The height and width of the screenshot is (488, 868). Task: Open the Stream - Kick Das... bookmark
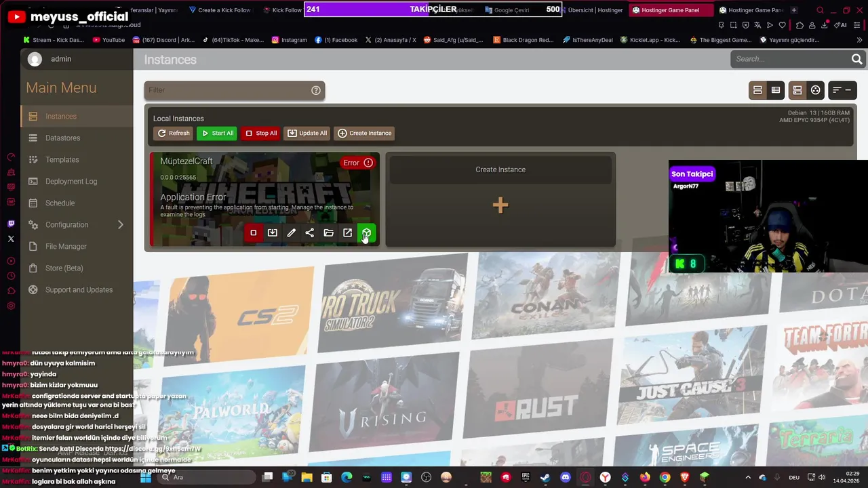pyautogui.click(x=53, y=40)
